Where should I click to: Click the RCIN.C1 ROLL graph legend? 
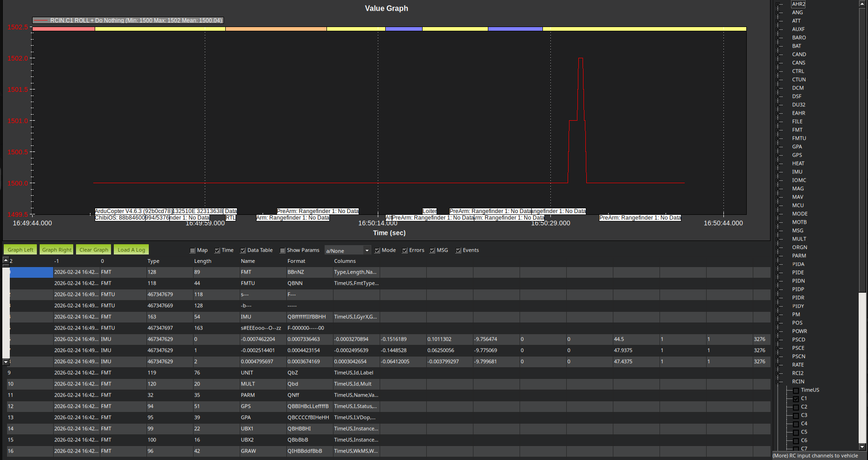(x=128, y=21)
